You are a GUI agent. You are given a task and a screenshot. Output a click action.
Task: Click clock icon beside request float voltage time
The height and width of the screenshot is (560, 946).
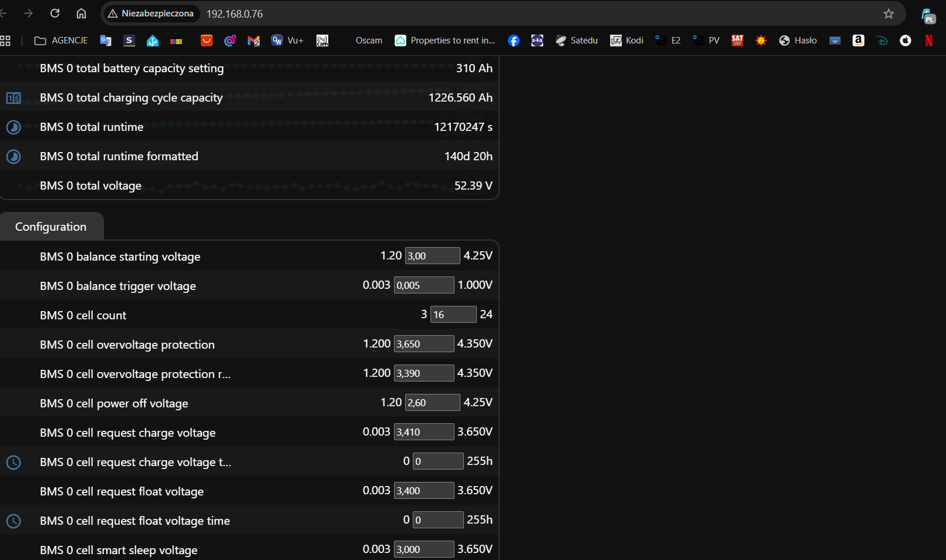(x=14, y=521)
